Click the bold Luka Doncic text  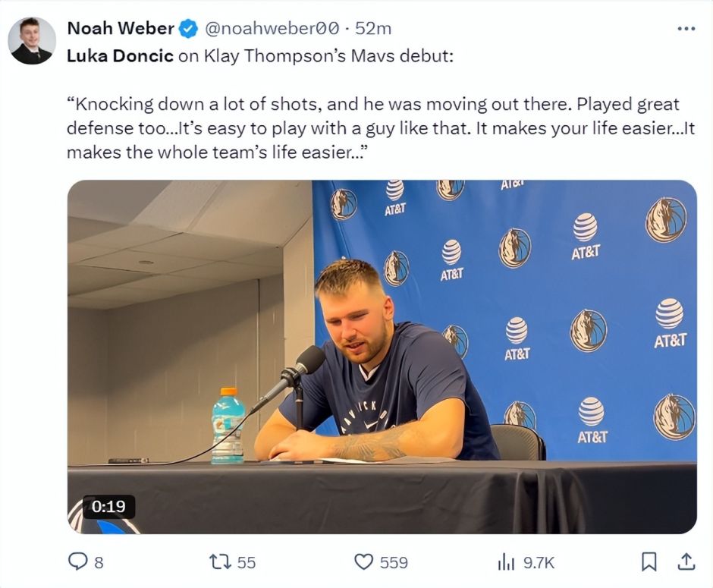point(120,56)
